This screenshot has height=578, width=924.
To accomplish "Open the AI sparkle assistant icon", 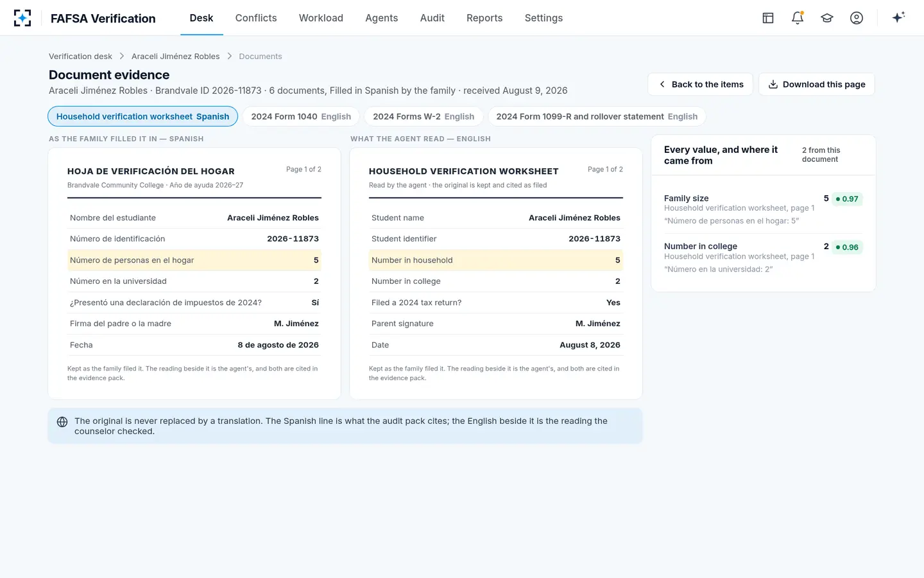I will click(898, 17).
